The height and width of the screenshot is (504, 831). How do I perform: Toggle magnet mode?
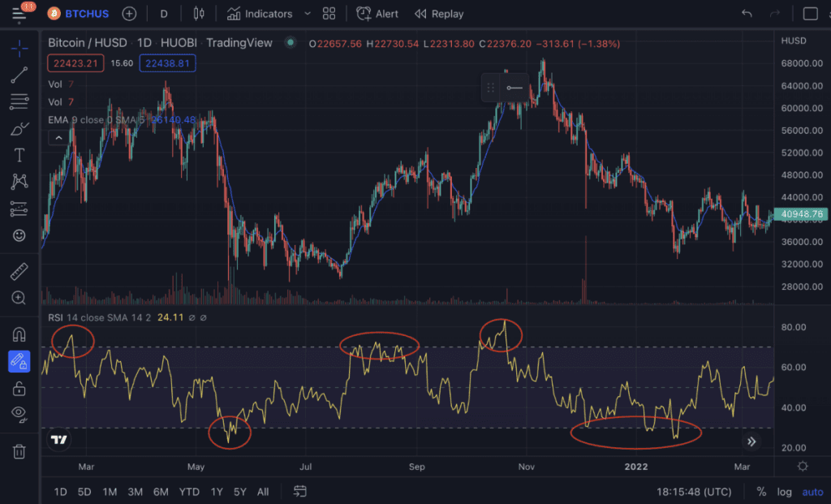pyautogui.click(x=19, y=335)
